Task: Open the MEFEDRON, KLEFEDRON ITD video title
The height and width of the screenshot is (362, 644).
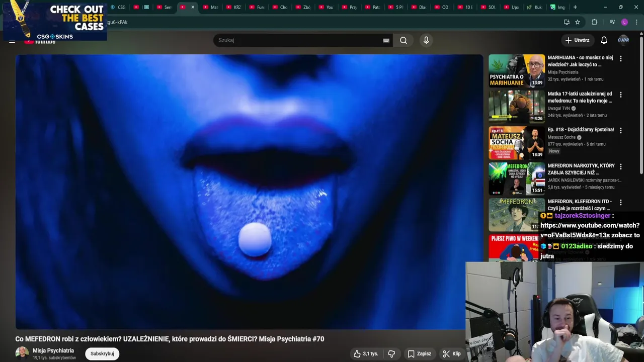Action: (x=580, y=205)
